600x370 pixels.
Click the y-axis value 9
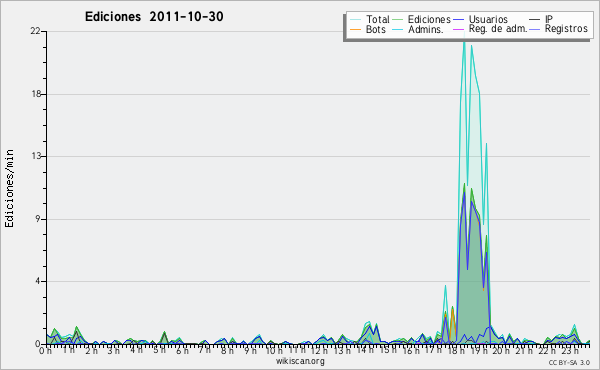click(x=38, y=219)
